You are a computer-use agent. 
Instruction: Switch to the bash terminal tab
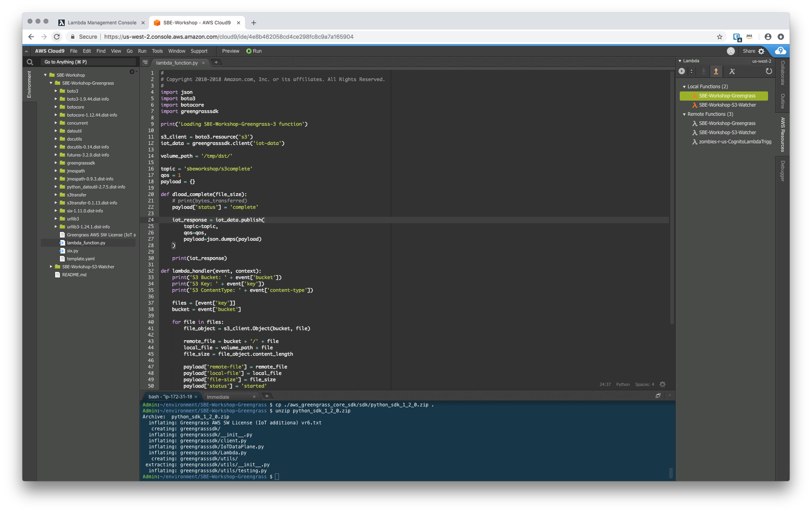pyautogui.click(x=170, y=397)
